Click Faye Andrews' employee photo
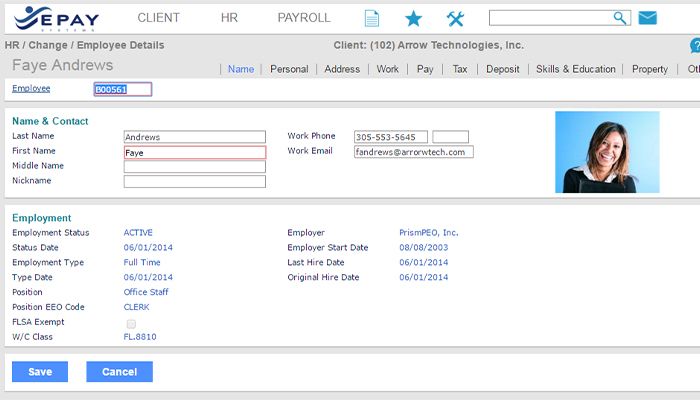This screenshot has height=400, width=700. [x=607, y=151]
